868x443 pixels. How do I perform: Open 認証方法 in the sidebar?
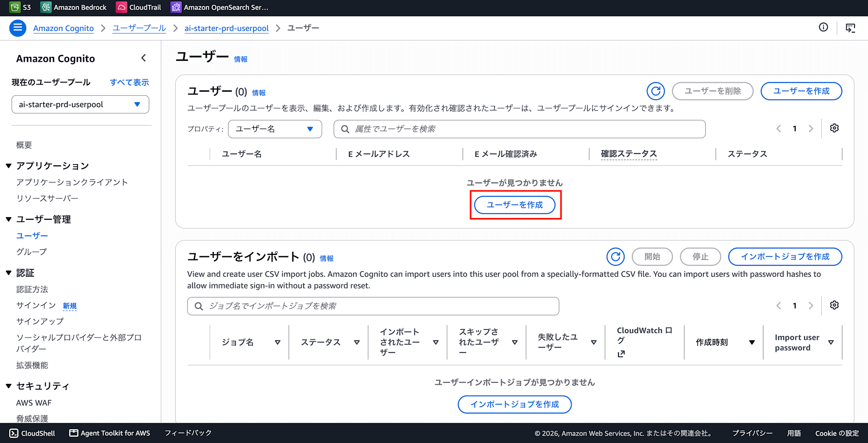[x=32, y=289]
